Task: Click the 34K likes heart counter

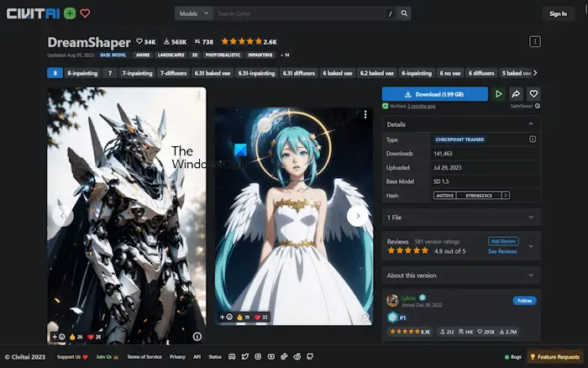Action: click(146, 42)
